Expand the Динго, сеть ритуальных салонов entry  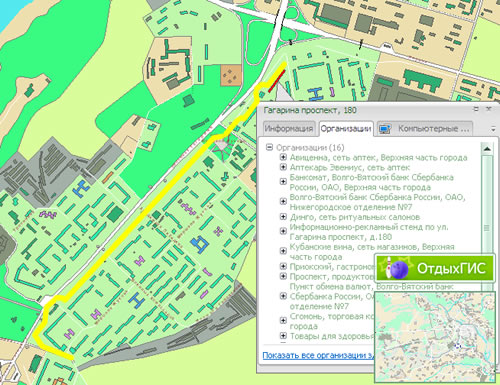click(x=283, y=217)
